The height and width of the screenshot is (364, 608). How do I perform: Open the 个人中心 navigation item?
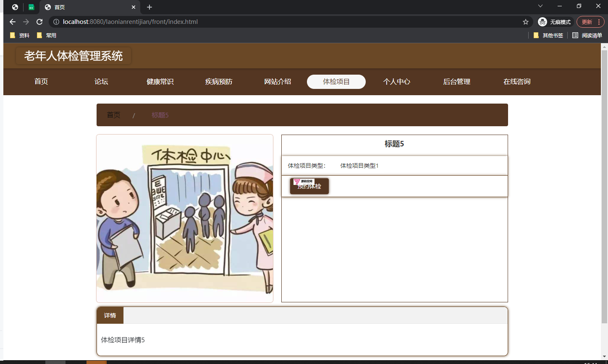click(397, 82)
